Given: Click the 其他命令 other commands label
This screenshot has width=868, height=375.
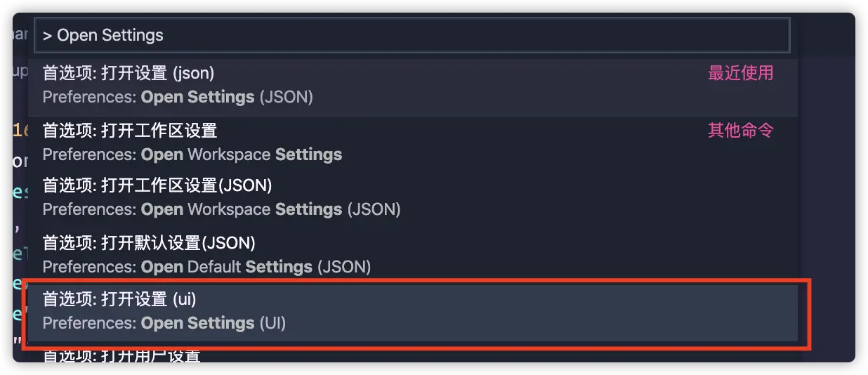Looking at the screenshot, I should coord(740,131).
